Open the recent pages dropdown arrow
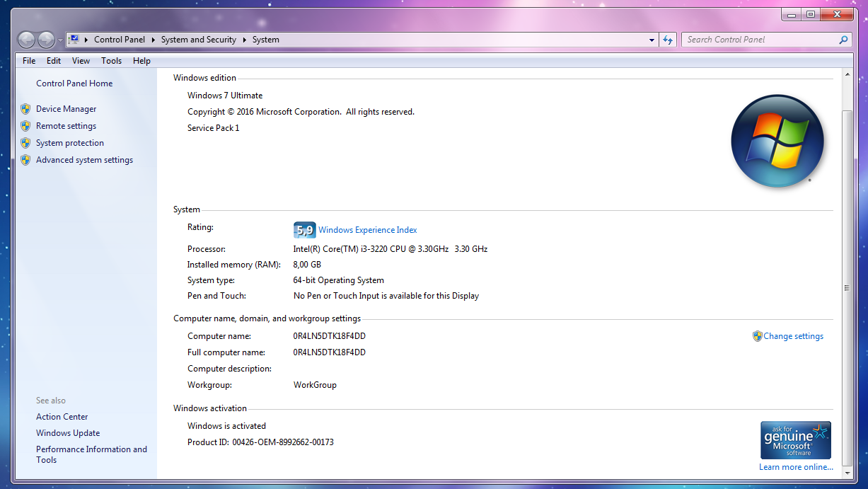The image size is (868, 489). [x=60, y=40]
